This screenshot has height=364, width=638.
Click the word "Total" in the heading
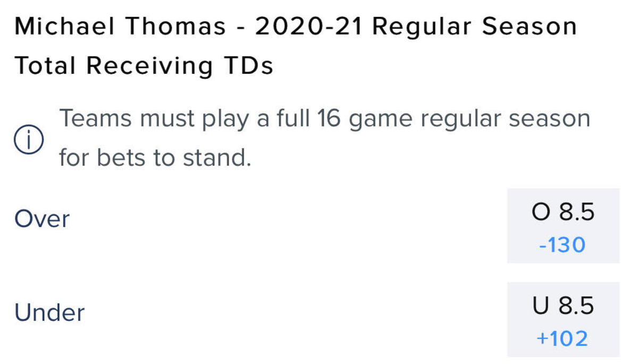point(46,66)
